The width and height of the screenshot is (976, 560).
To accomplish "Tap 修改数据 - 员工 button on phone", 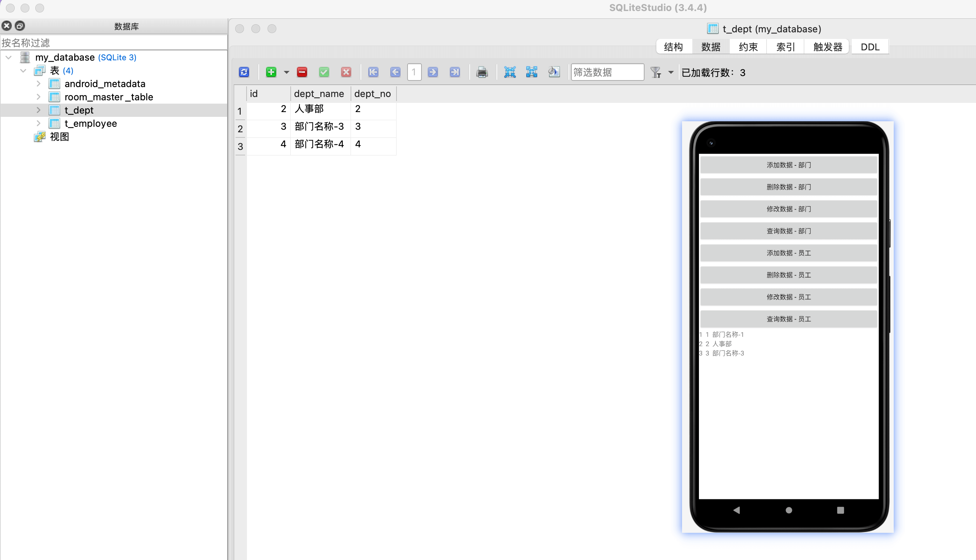I will [x=788, y=297].
